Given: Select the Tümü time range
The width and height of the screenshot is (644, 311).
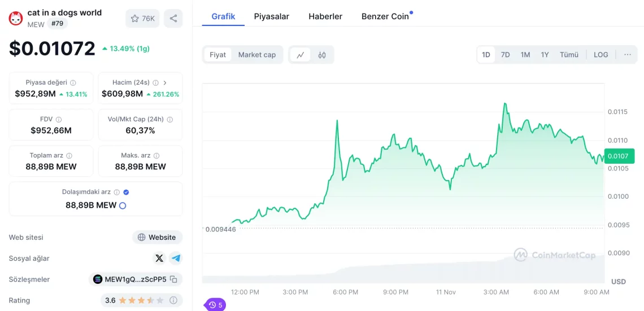Looking at the screenshot, I should [x=569, y=55].
